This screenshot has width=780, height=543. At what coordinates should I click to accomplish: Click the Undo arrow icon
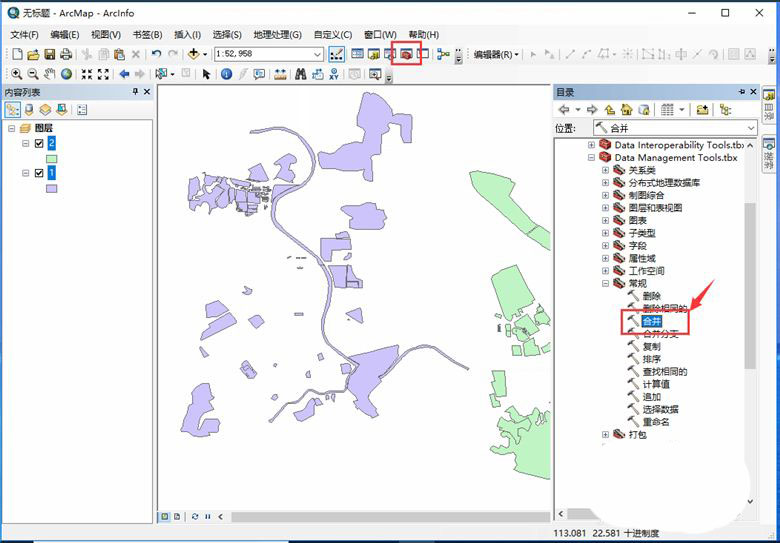[157, 54]
